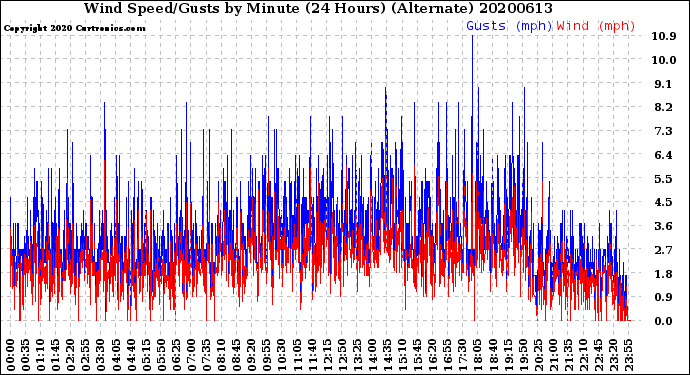Click the copyright 2020 Cartronics.com text

74,28
